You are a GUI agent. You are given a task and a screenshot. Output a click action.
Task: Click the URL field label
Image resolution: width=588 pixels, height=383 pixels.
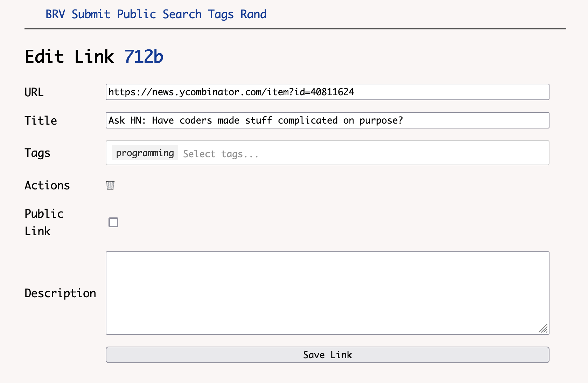coord(34,92)
